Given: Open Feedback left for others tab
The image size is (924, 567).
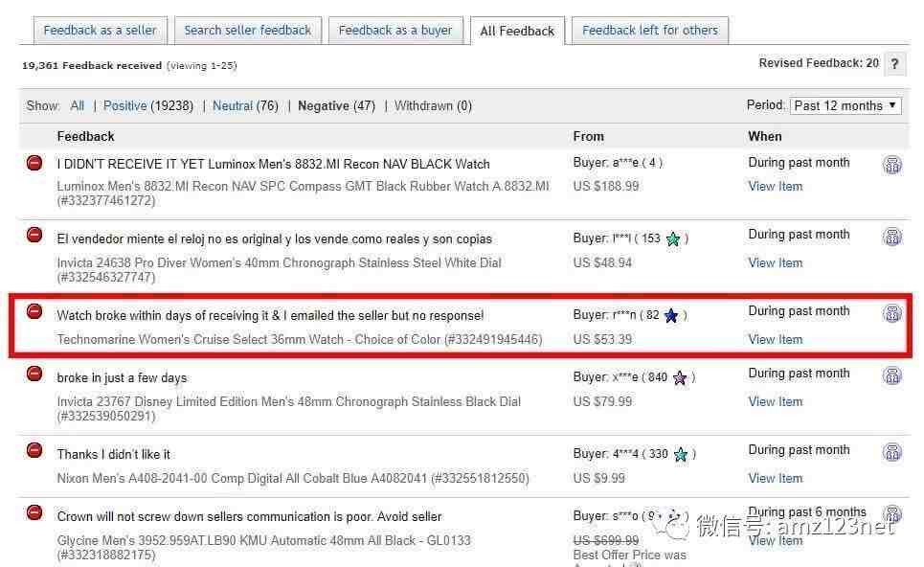Looking at the screenshot, I should [x=650, y=30].
